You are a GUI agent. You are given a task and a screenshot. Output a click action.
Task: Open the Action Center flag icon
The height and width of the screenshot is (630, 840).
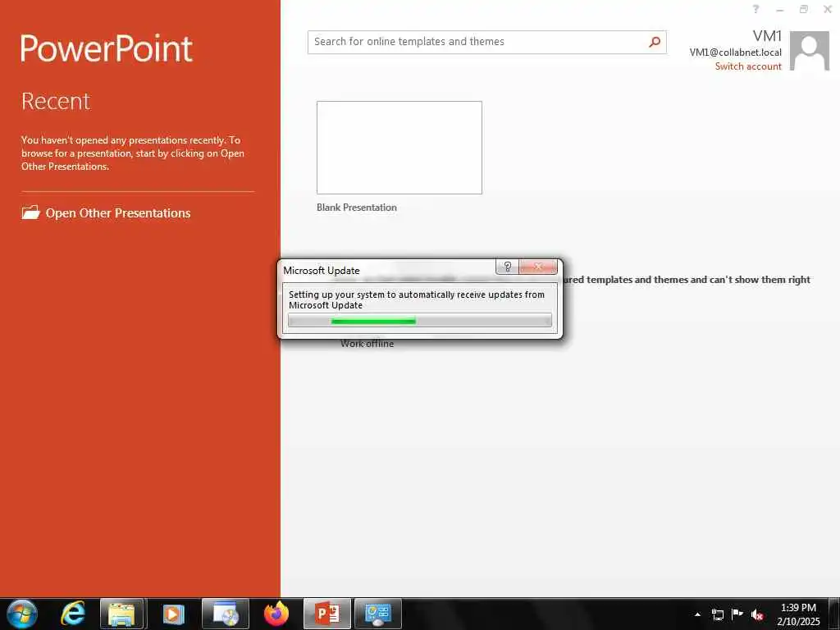point(737,614)
